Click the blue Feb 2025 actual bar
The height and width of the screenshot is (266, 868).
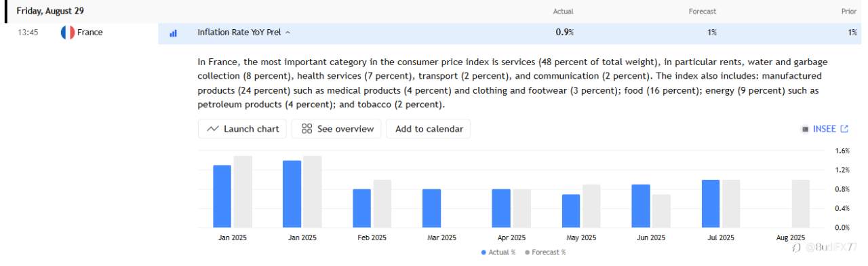pyautogui.click(x=361, y=208)
